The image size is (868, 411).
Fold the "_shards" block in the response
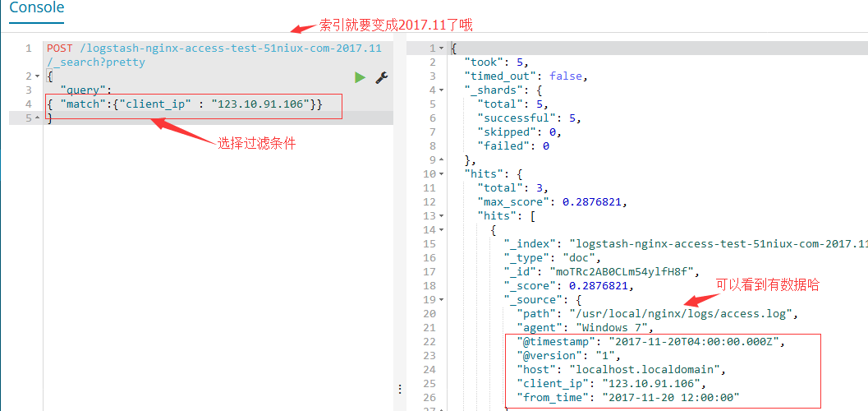click(x=442, y=90)
